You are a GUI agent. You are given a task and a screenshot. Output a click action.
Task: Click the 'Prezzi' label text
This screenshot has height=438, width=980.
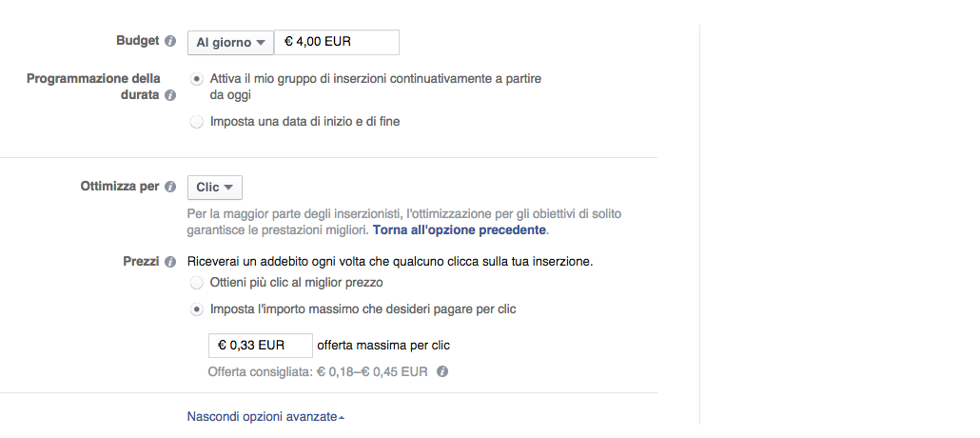[x=141, y=262]
